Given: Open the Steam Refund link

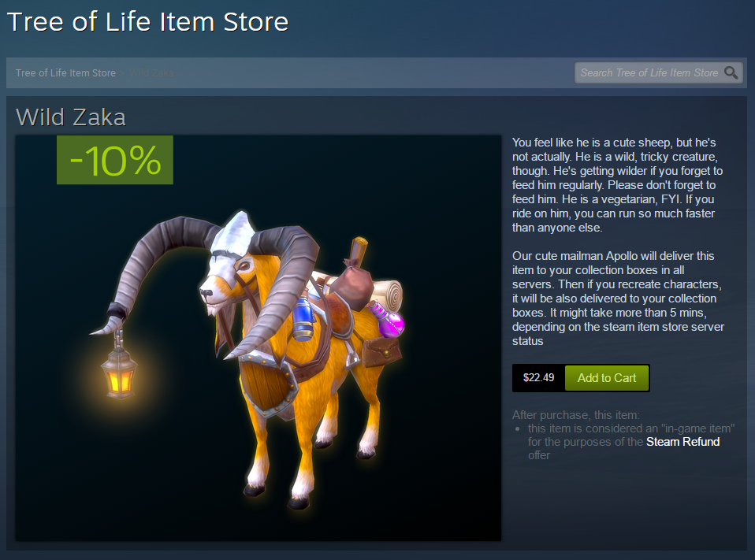Looking at the screenshot, I should pyautogui.click(x=682, y=442).
